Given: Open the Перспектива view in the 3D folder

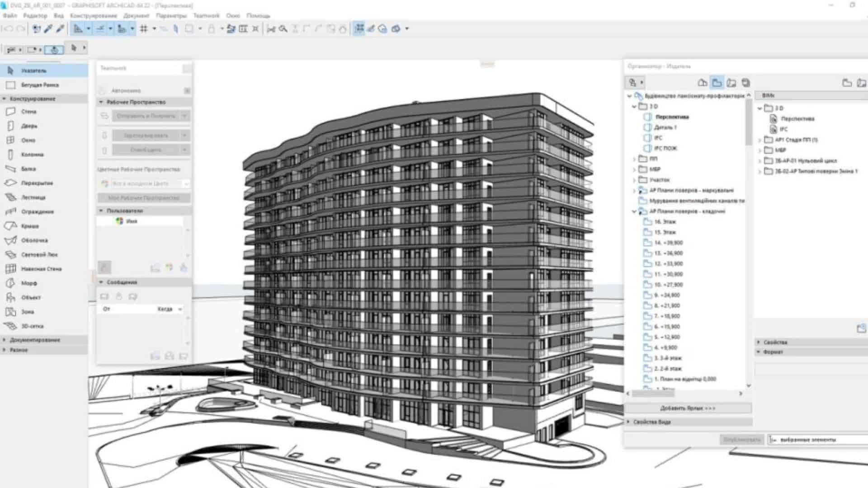Looking at the screenshot, I should click(672, 117).
